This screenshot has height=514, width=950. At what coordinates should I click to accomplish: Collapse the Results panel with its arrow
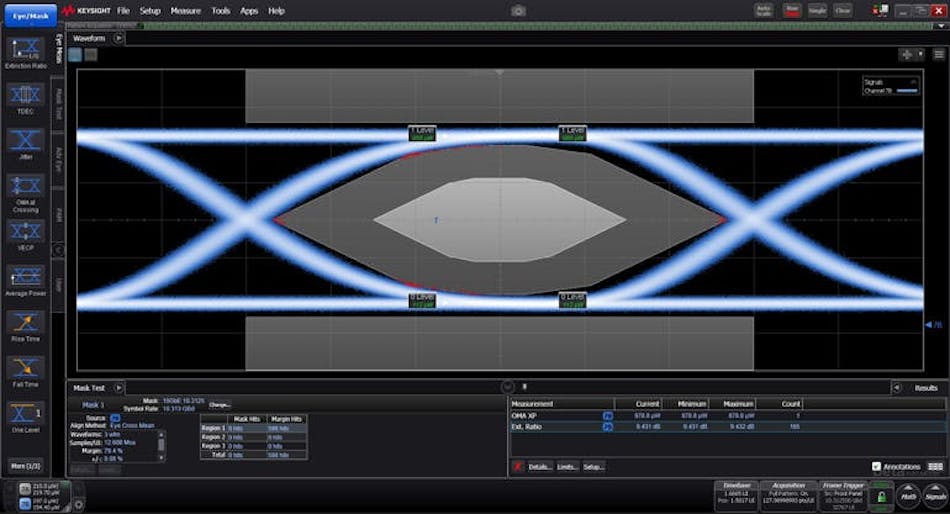tap(896, 387)
